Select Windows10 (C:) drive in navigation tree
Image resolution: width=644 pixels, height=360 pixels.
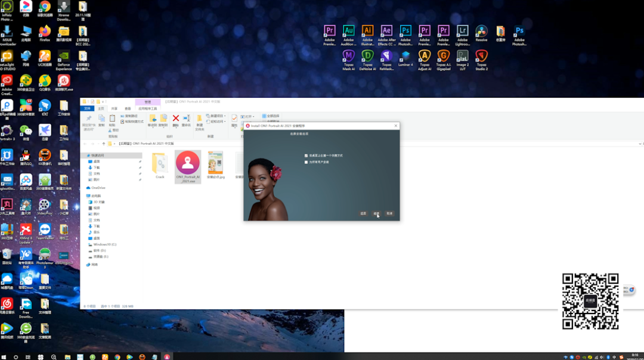[x=105, y=244]
